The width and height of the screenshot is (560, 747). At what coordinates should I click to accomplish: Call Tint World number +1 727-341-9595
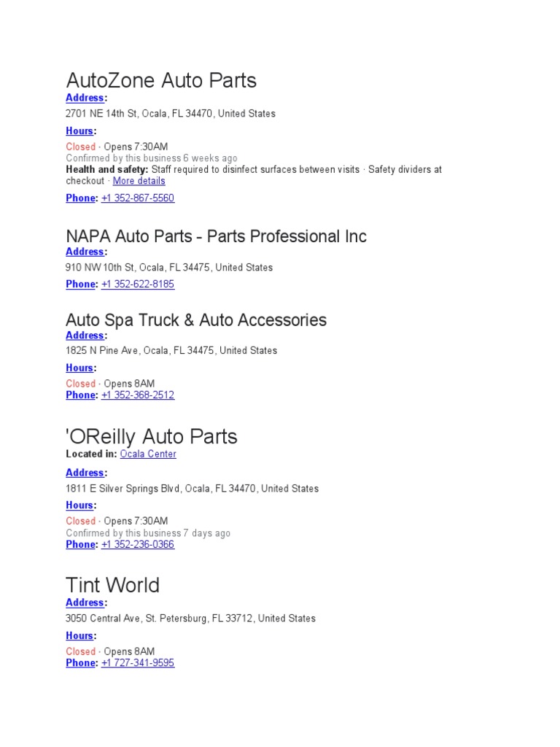pyautogui.click(x=138, y=663)
